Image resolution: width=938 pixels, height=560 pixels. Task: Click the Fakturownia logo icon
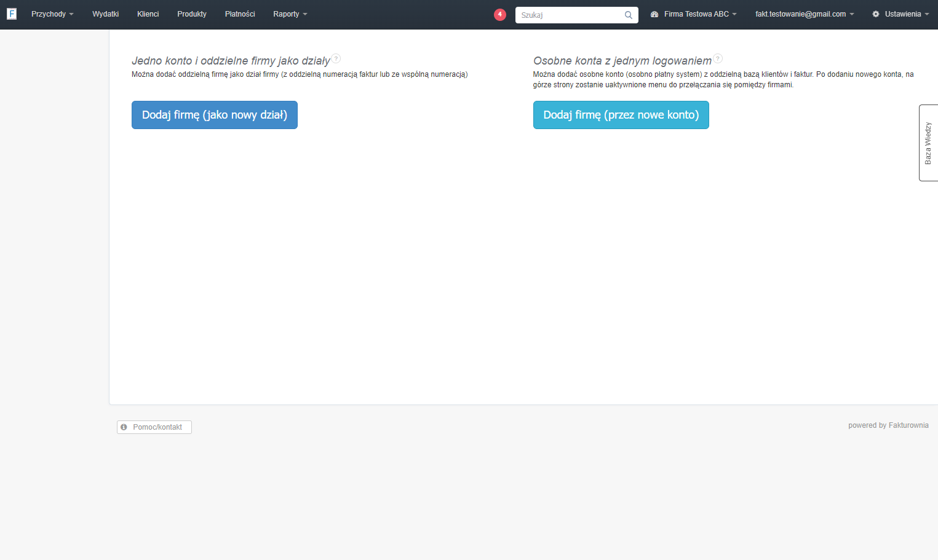click(12, 14)
